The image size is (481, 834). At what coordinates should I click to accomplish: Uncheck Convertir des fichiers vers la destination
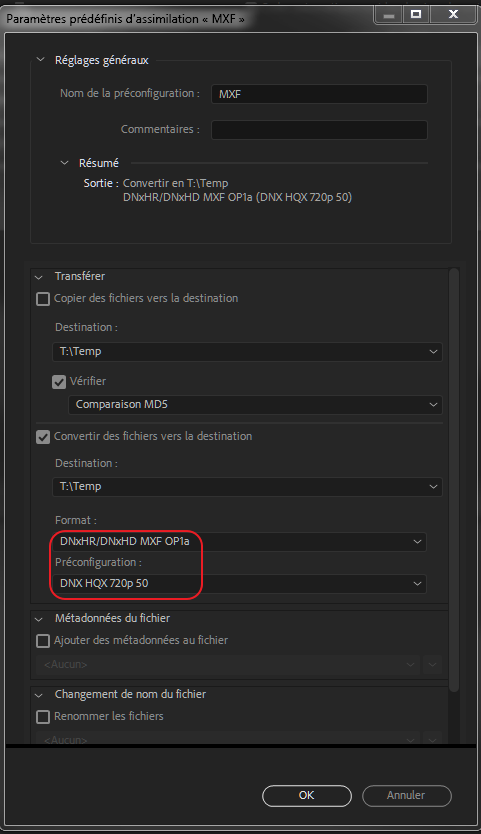point(43,437)
